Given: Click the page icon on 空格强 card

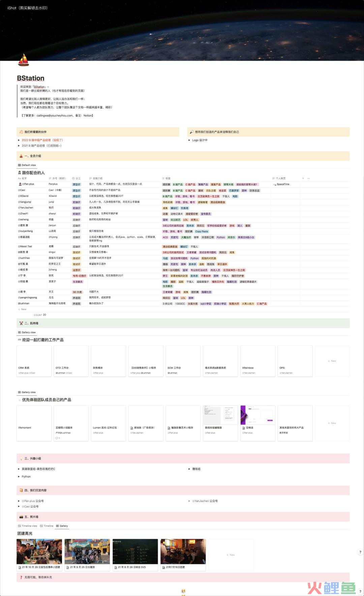Looking at the screenshot, I should [244, 428].
